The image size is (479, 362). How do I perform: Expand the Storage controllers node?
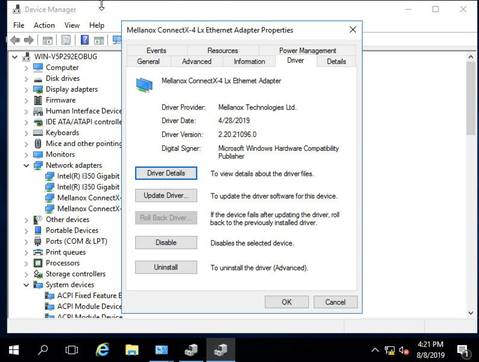point(26,274)
